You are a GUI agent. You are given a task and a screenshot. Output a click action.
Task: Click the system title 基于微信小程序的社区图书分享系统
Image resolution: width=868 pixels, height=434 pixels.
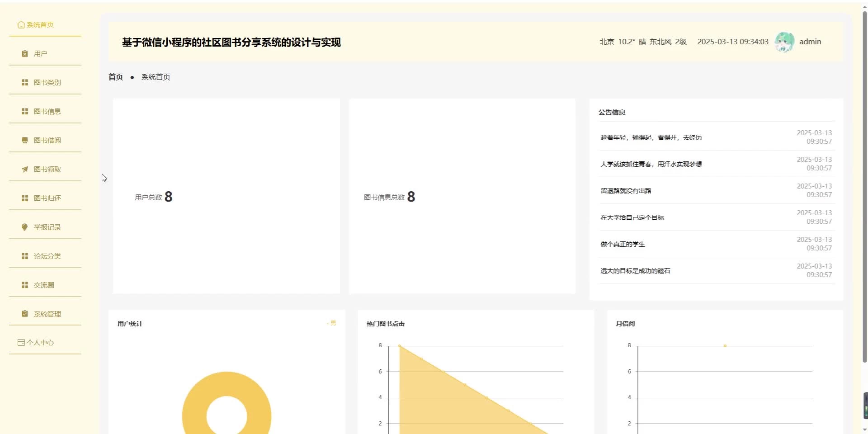pyautogui.click(x=231, y=42)
